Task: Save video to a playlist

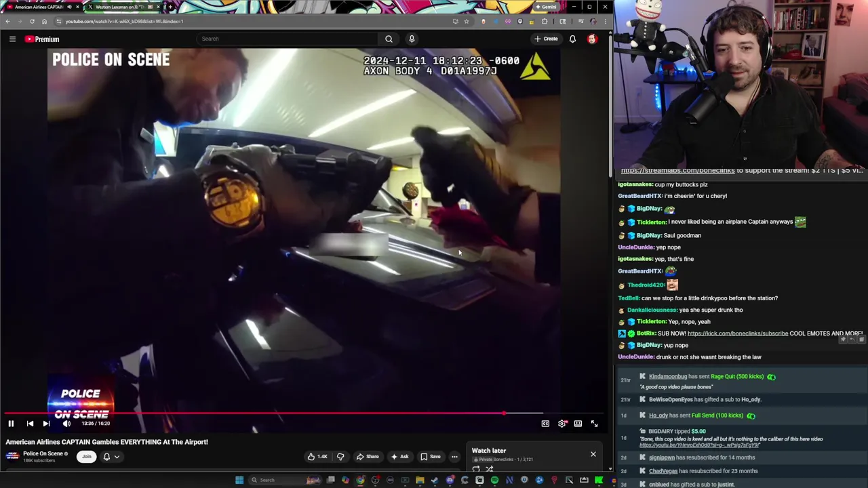Action: tap(430, 456)
